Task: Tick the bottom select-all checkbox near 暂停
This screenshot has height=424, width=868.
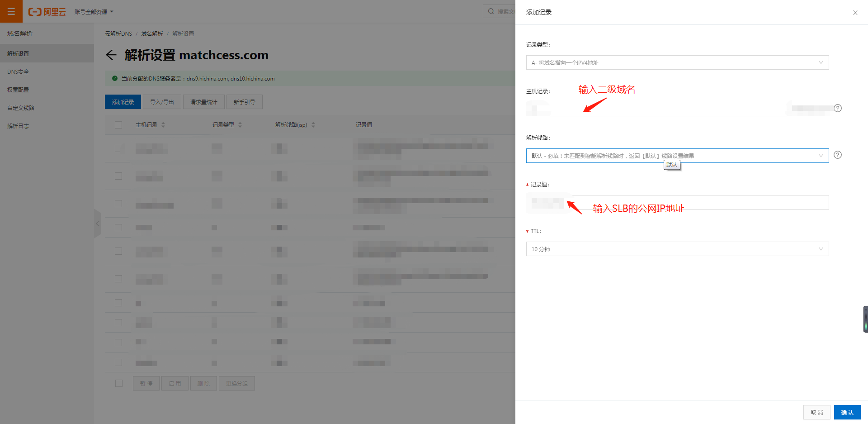Action: click(x=119, y=383)
